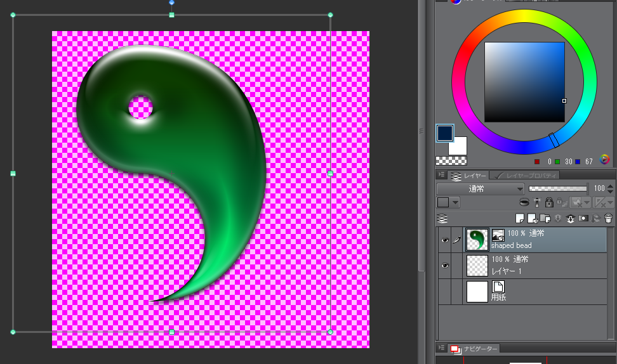Click the layer opacity slider
Image resolution: width=617 pixels, height=364 pixels.
point(558,188)
